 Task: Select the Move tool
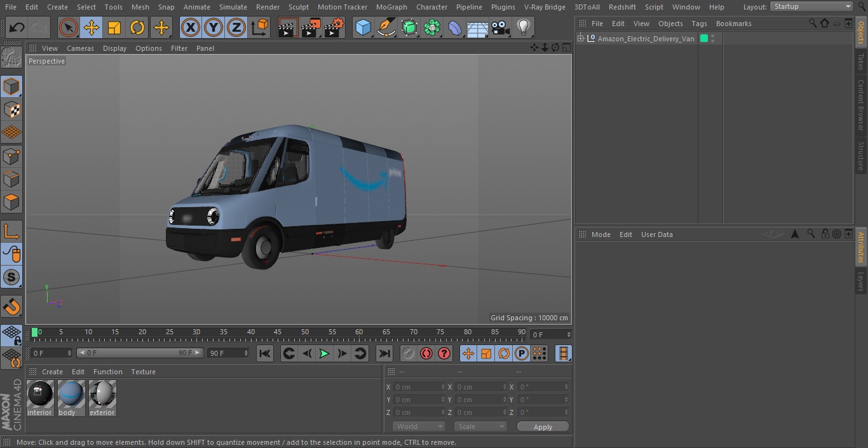(91, 27)
